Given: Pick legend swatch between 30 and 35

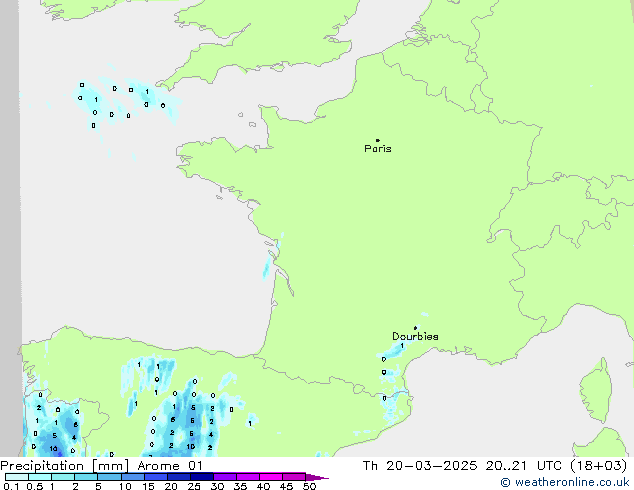Looking at the screenshot, I should pos(225,477).
